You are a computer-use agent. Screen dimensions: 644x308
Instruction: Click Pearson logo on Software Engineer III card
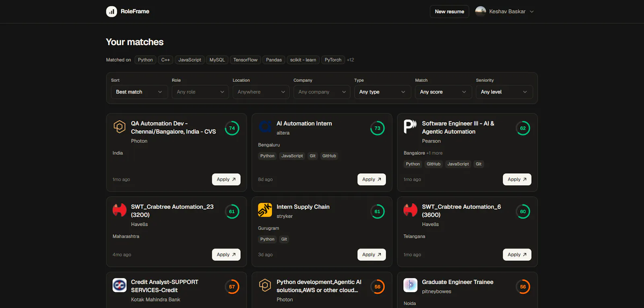click(x=410, y=127)
